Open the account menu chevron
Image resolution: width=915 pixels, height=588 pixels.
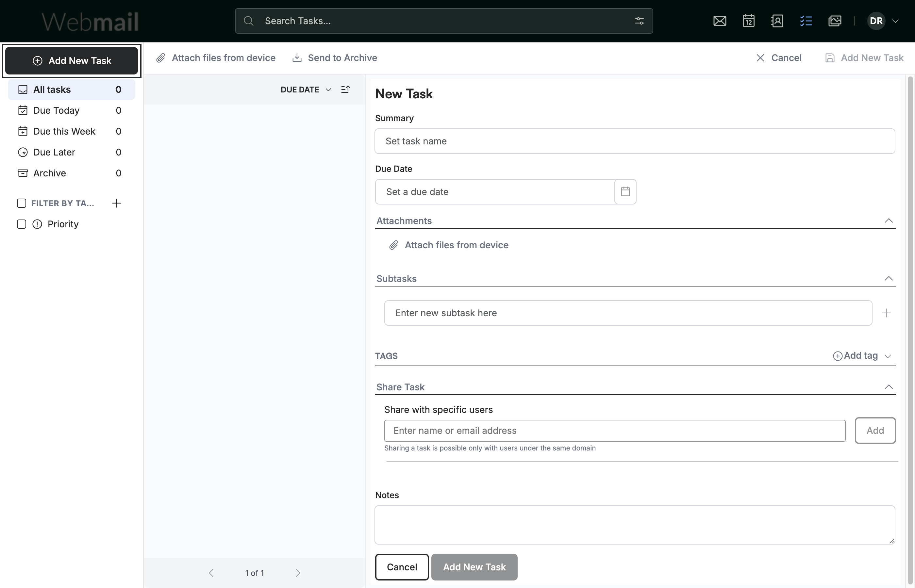point(895,21)
